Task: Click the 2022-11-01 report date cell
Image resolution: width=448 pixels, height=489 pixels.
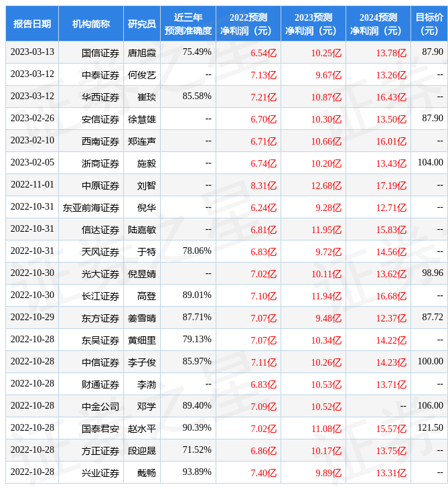Action: point(32,185)
